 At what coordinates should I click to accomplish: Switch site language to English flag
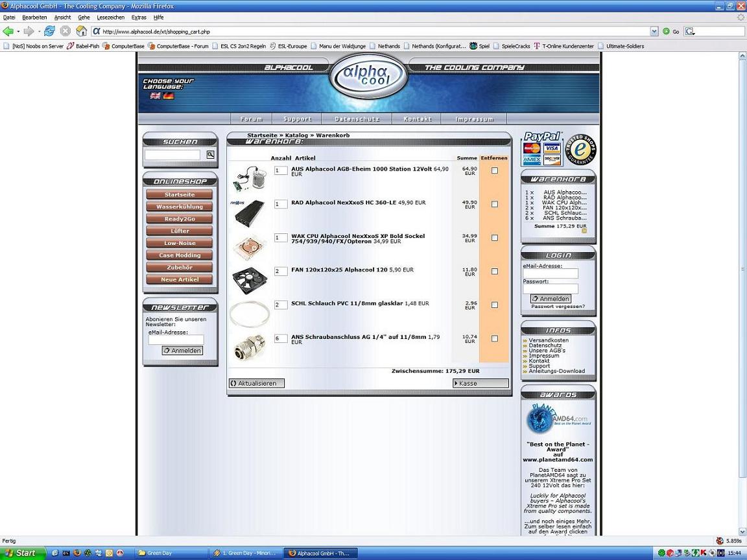pyautogui.click(x=156, y=96)
